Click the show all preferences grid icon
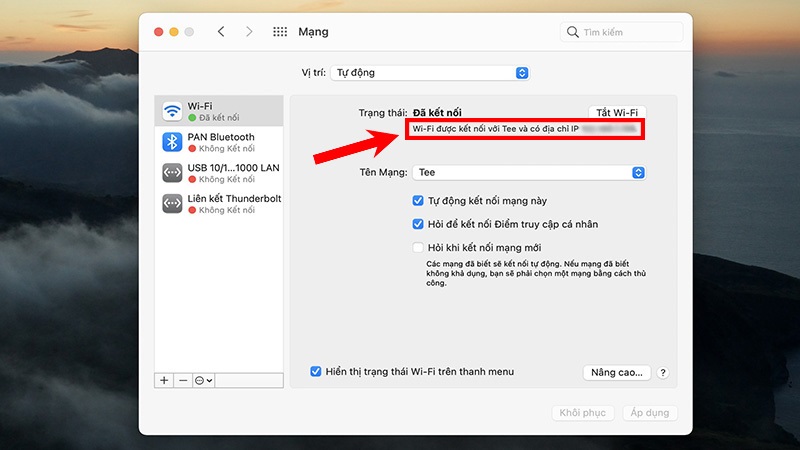The image size is (800, 450). coord(280,32)
